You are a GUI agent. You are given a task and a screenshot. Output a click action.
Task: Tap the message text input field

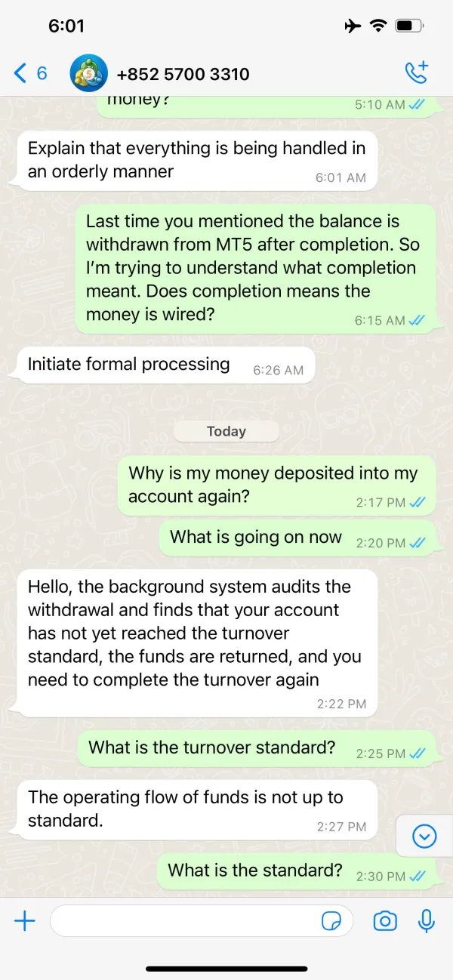click(x=201, y=920)
